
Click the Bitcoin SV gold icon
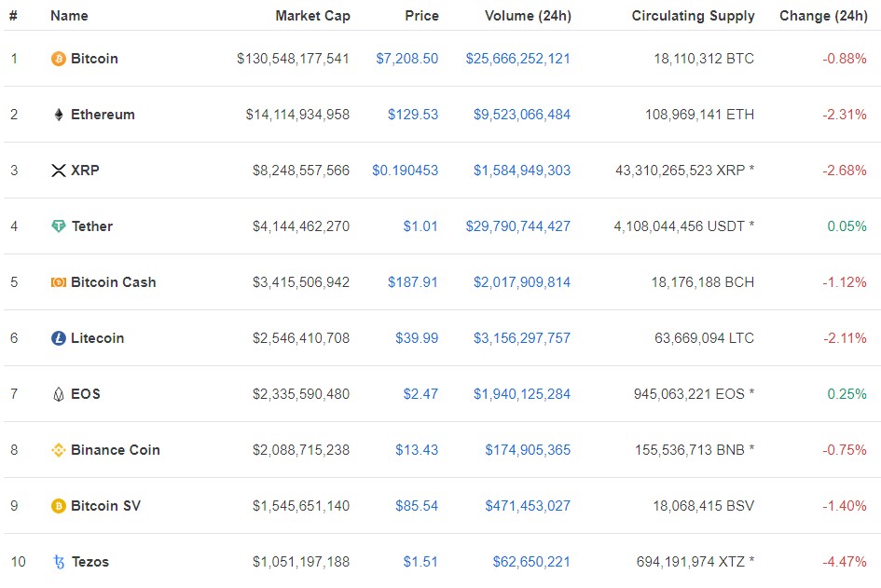click(x=59, y=506)
